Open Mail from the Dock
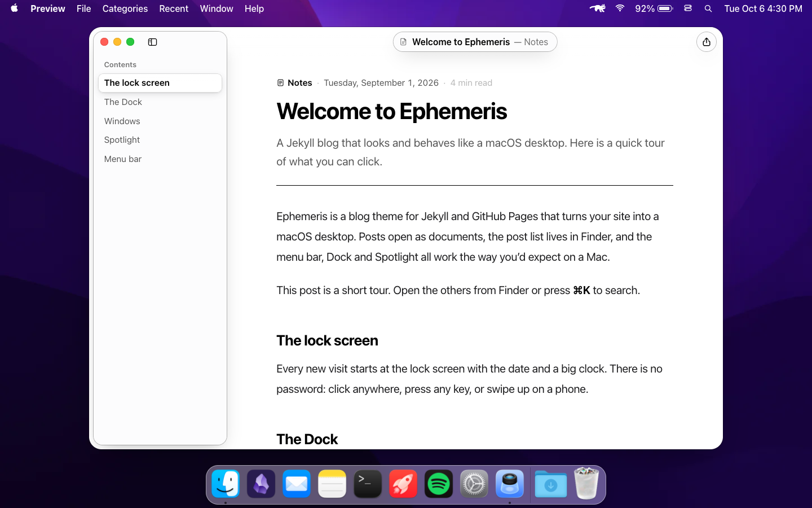The height and width of the screenshot is (508, 812). [x=297, y=484]
